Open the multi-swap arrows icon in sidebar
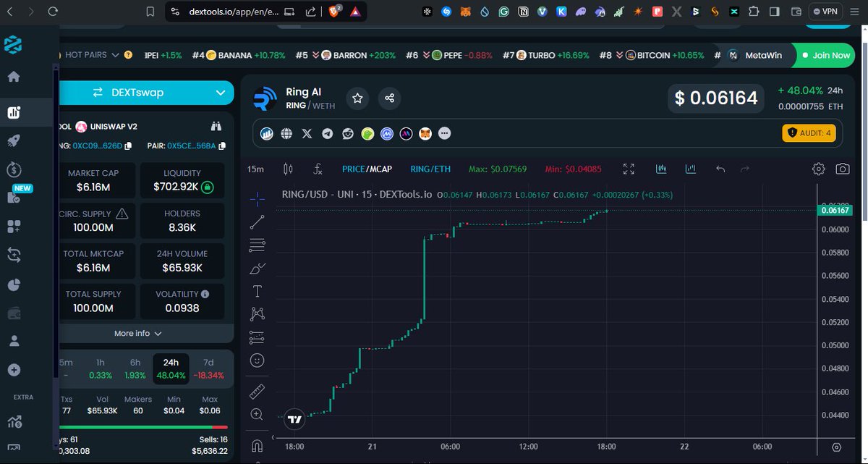 pyautogui.click(x=14, y=254)
